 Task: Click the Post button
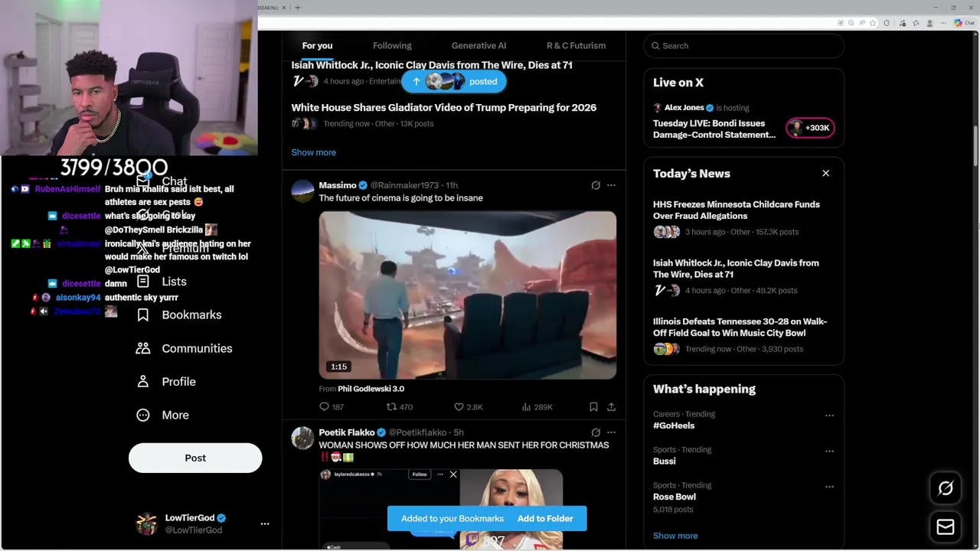coord(195,458)
